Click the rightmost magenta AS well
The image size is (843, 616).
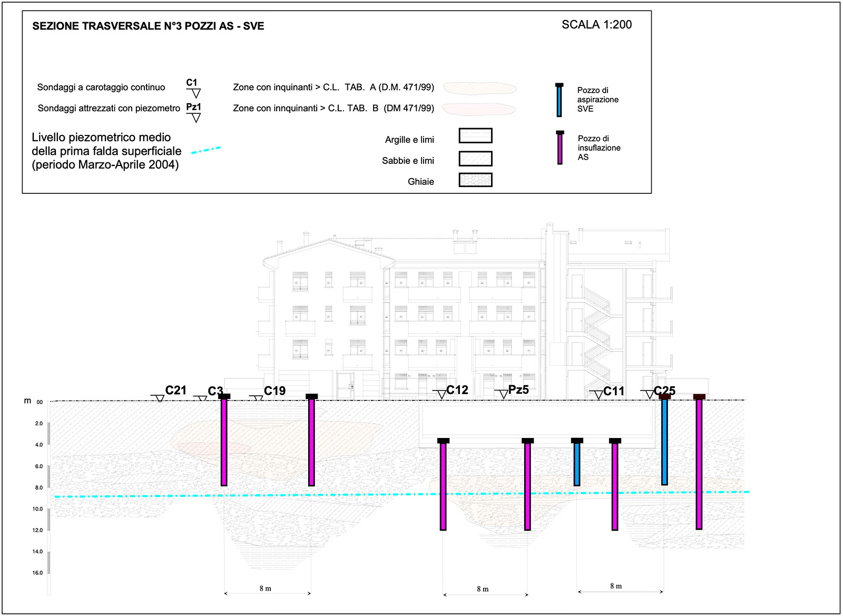point(699,463)
